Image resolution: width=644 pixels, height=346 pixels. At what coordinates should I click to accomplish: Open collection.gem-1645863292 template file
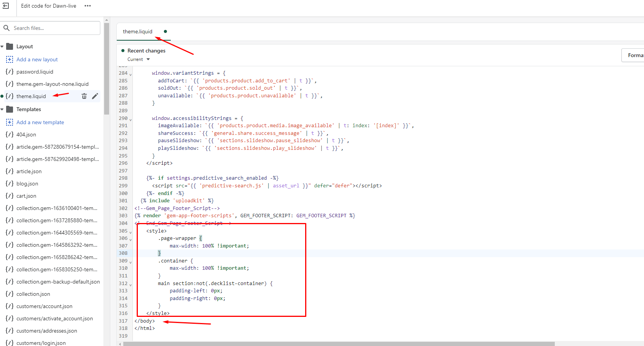coord(57,245)
